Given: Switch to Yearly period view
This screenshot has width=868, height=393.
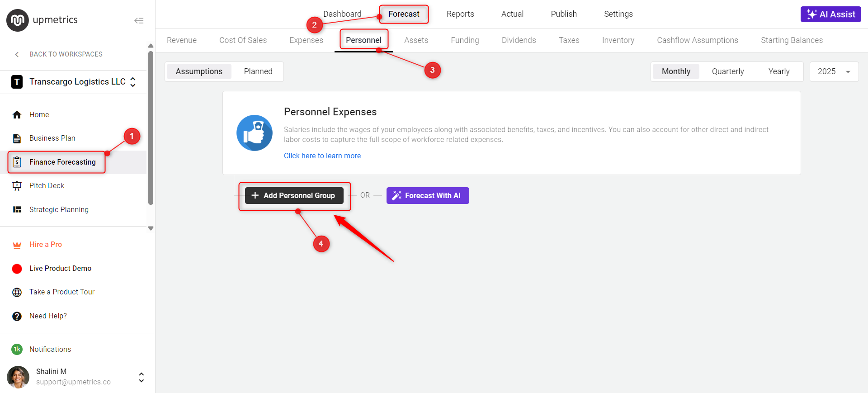Looking at the screenshot, I should (x=778, y=71).
